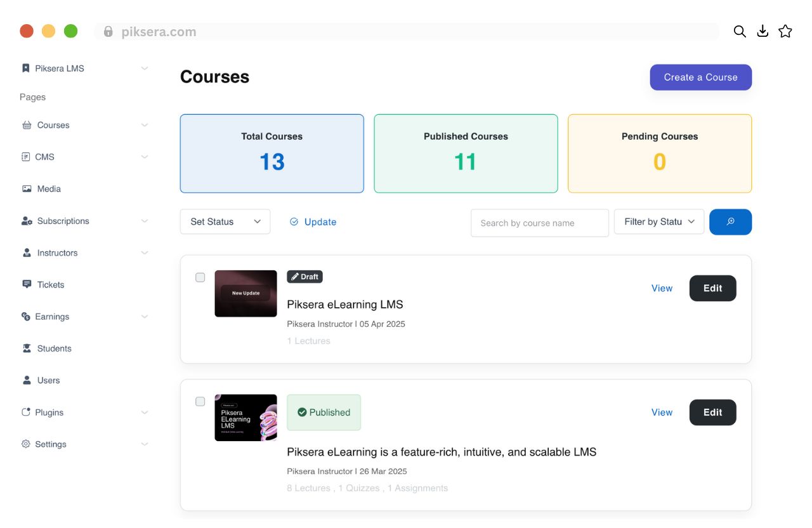Open the Earnings sidebar menu
The width and height of the screenshot is (812, 528).
point(145,317)
